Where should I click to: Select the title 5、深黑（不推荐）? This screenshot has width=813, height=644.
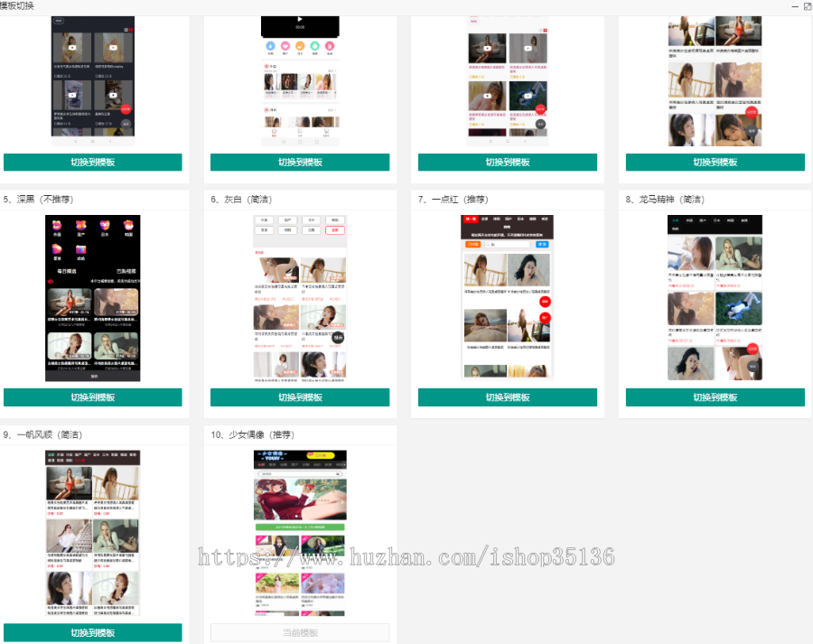point(39,200)
